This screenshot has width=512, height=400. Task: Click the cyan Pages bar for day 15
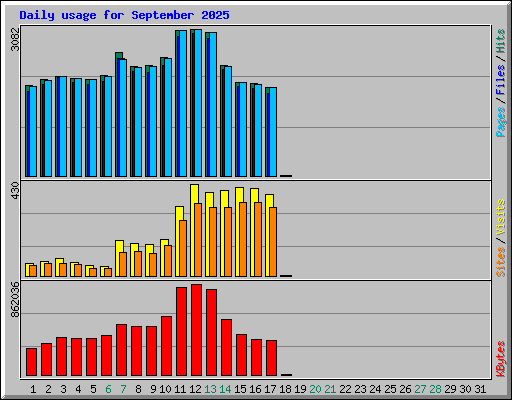(243, 129)
